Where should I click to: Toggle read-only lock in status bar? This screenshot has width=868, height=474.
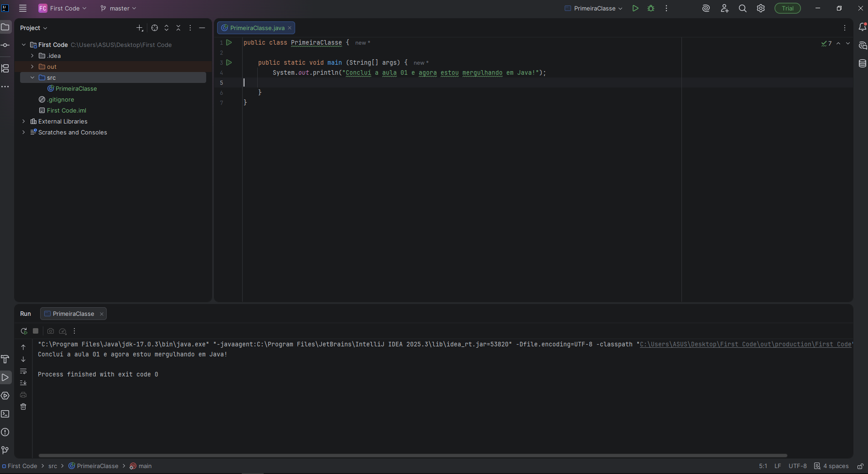click(860, 466)
